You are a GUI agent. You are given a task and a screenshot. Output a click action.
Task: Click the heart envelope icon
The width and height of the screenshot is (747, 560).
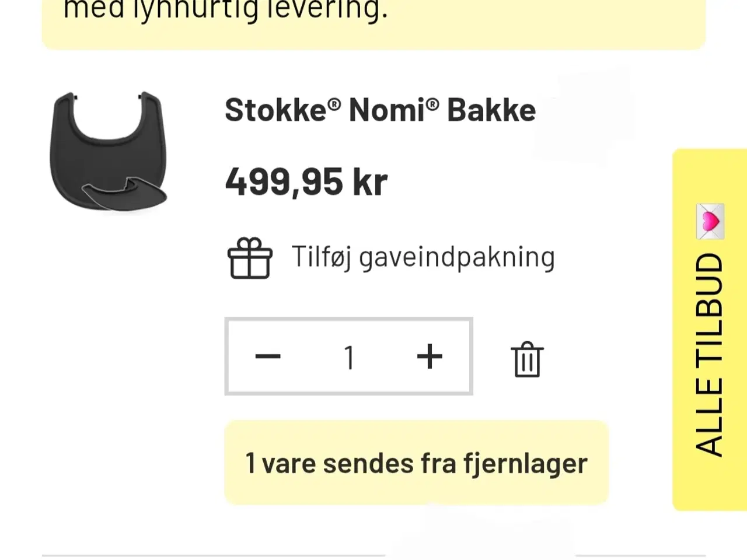(x=710, y=221)
